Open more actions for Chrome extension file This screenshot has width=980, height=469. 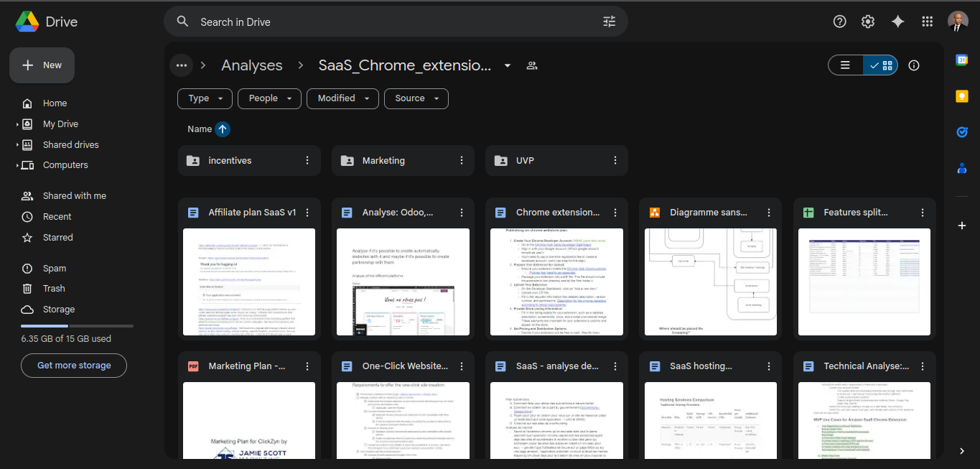coord(615,213)
